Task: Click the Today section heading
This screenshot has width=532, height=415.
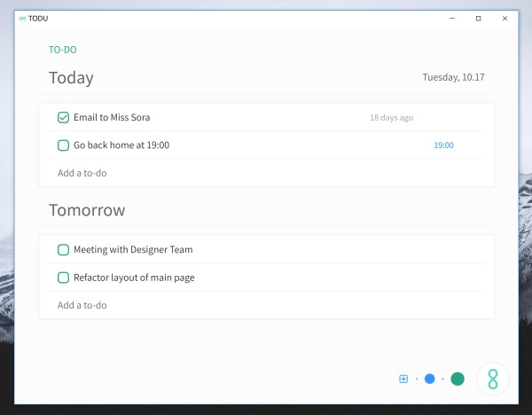Action: [x=71, y=78]
